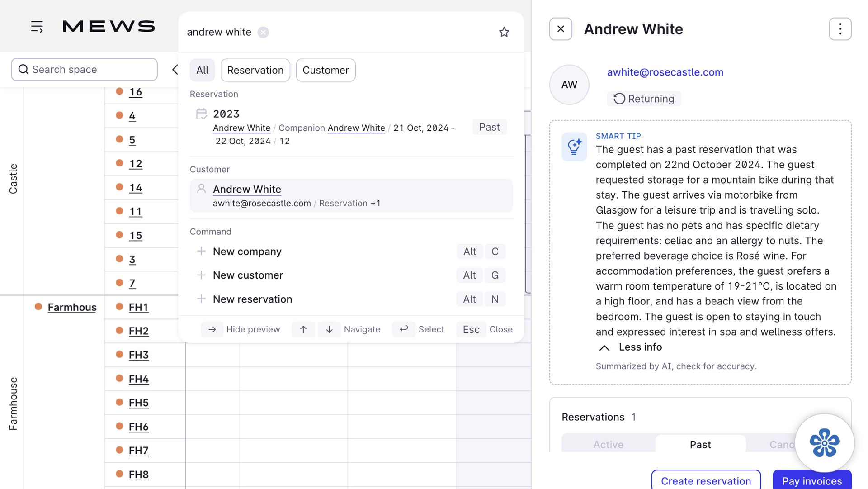868x489 pixels.
Task: Switch to the Active reservations tab
Action: tap(608, 445)
